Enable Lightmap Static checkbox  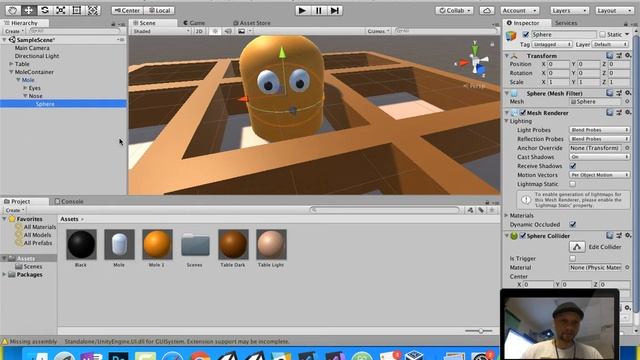pos(573,184)
